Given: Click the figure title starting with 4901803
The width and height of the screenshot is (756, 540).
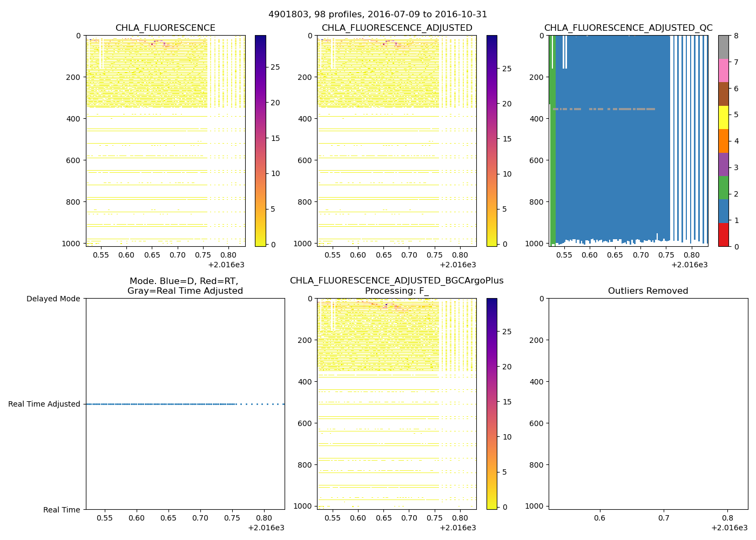Looking at the screenshot, I should click(377, 15).
